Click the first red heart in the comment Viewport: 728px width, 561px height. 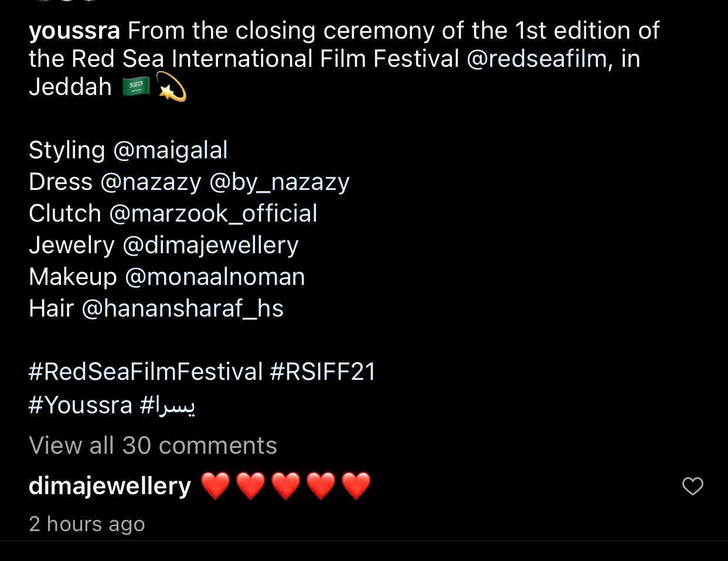point(215,486)
